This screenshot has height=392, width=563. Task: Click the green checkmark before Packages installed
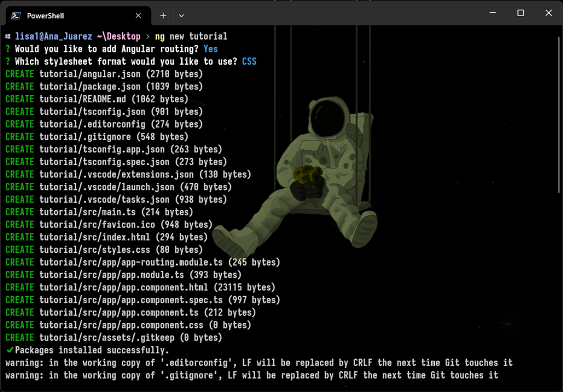(10, 350)
